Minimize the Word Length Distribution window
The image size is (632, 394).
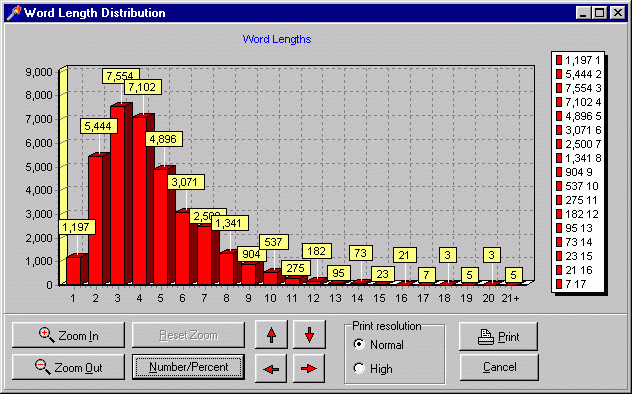pyautogui.click(x=583, y=13)
